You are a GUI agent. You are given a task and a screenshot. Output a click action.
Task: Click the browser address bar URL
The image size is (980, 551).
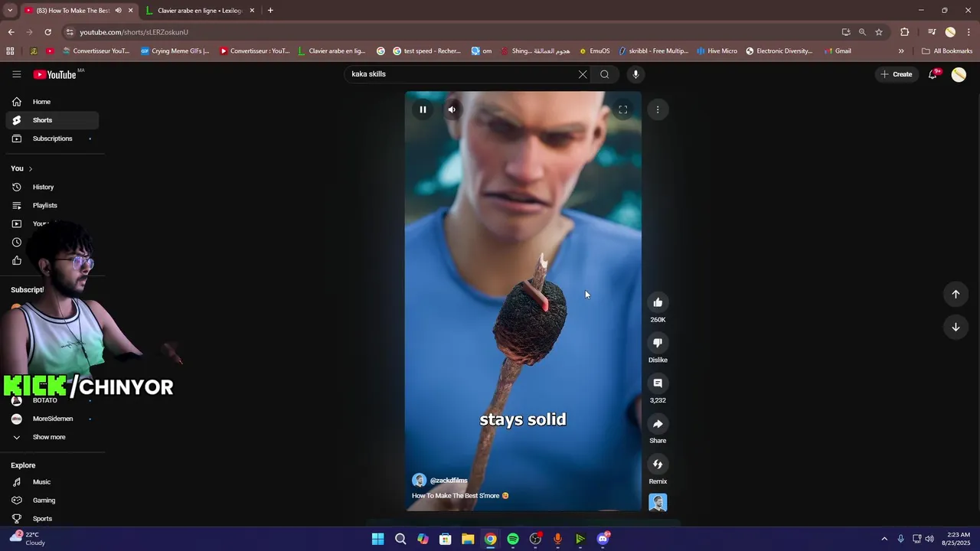[134, 32]
